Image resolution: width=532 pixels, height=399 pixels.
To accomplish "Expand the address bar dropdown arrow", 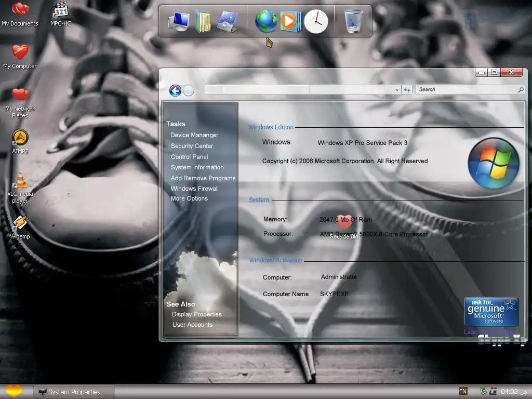I will (397, 90).
